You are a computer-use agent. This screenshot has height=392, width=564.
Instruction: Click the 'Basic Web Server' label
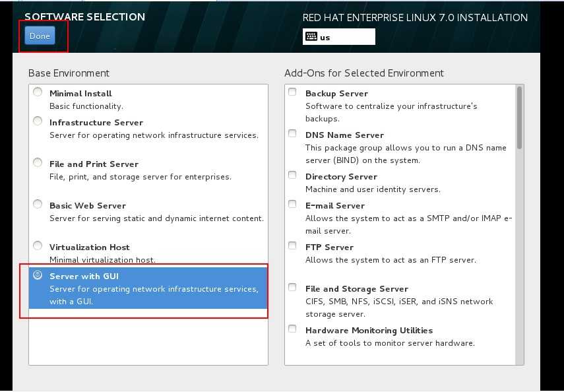[88, 206]
